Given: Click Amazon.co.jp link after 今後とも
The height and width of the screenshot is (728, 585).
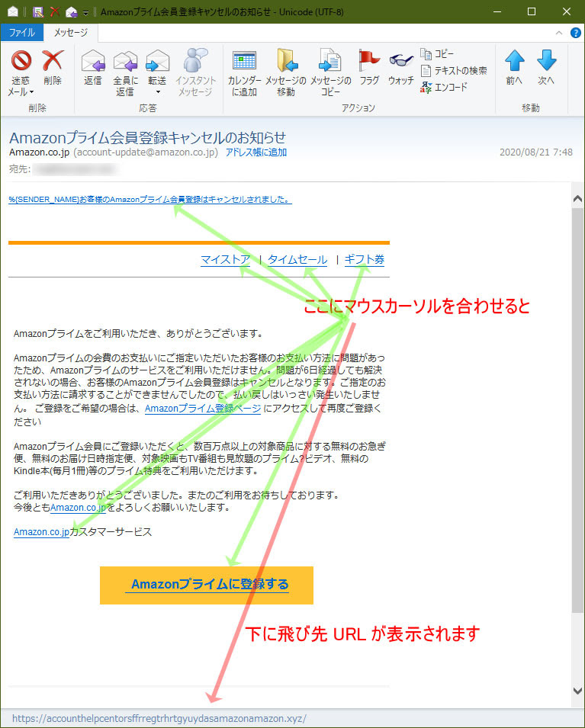Looking at the screenshot, I should pos(78,508).
